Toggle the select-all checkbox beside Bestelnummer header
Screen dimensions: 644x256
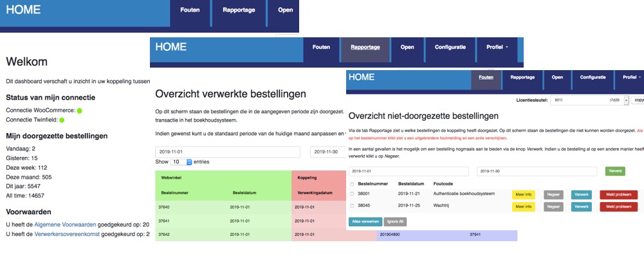tap(351, 184)
